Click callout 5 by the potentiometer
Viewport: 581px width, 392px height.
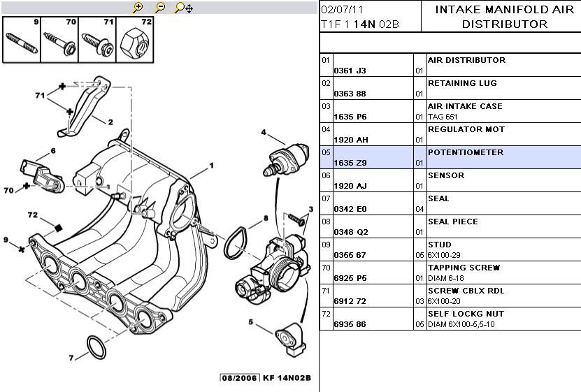(x=251, y=322)
